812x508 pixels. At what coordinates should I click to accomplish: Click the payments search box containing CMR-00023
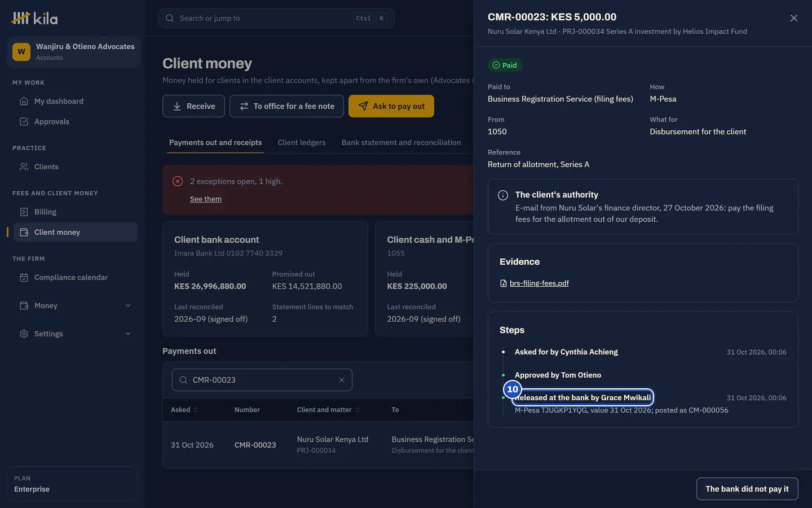262,380
